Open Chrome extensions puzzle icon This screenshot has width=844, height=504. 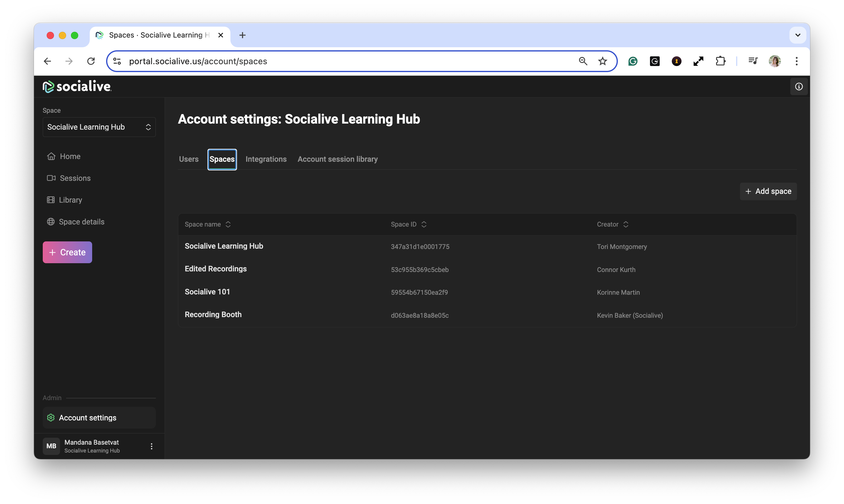(720, 61)
